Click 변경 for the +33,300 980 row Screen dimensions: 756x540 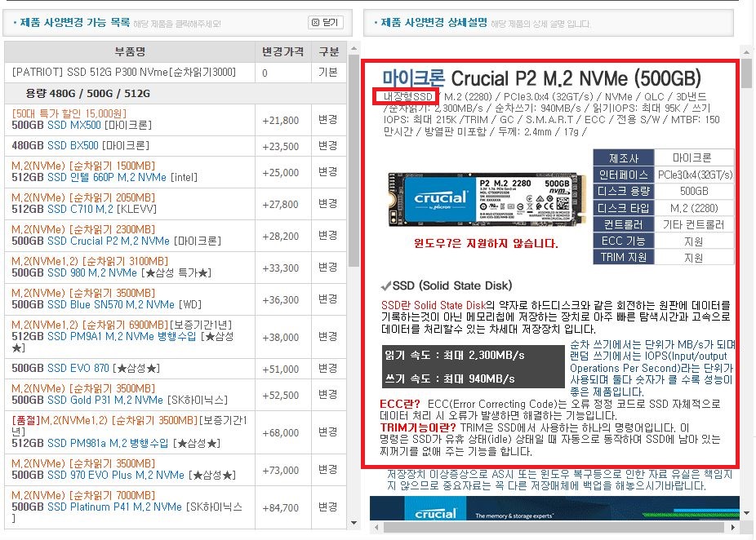click(x=328, y=267)
